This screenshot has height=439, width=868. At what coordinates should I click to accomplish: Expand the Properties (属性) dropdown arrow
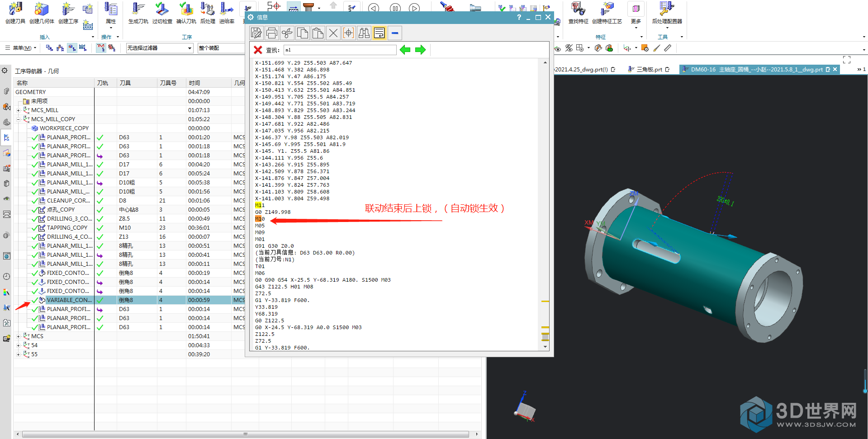pyautogui.click(x=111, y=28)
